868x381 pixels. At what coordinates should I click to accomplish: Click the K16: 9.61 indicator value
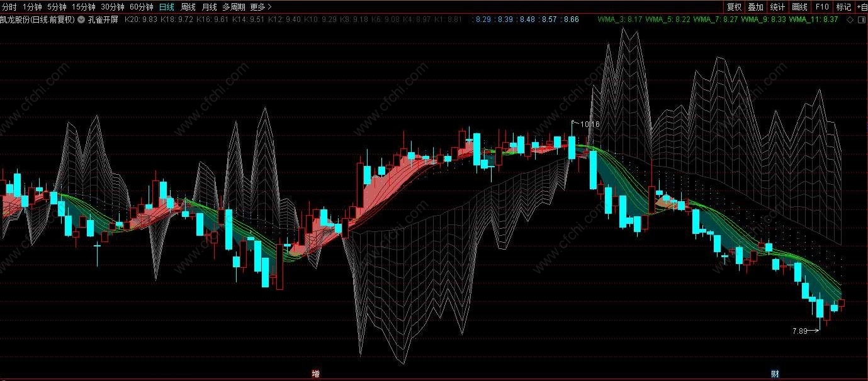click(213, 19)
